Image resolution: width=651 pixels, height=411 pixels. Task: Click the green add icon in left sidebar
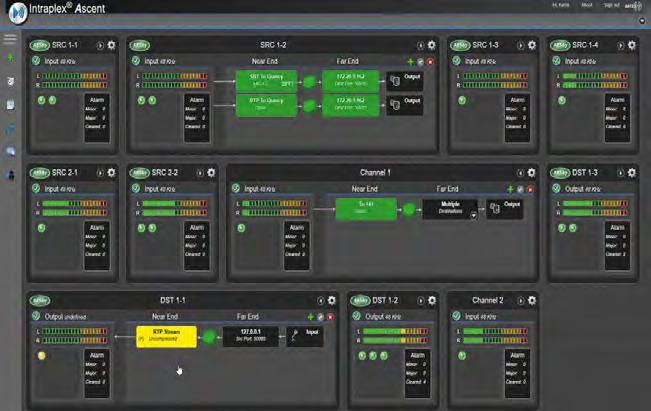pos(10,58)
